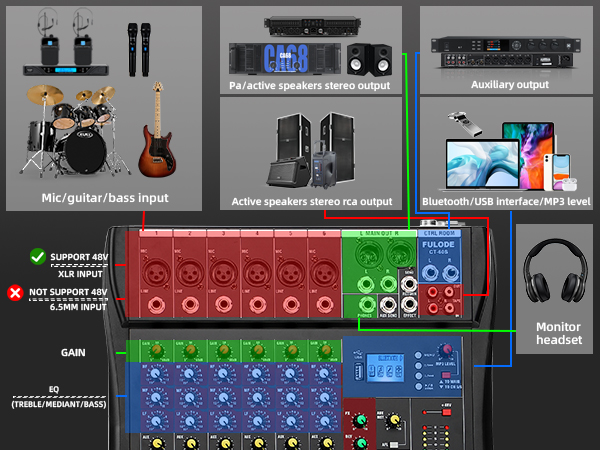Click channel 3 XLR mic input
This screenshot has width=600, height=450.
(223, 273)
